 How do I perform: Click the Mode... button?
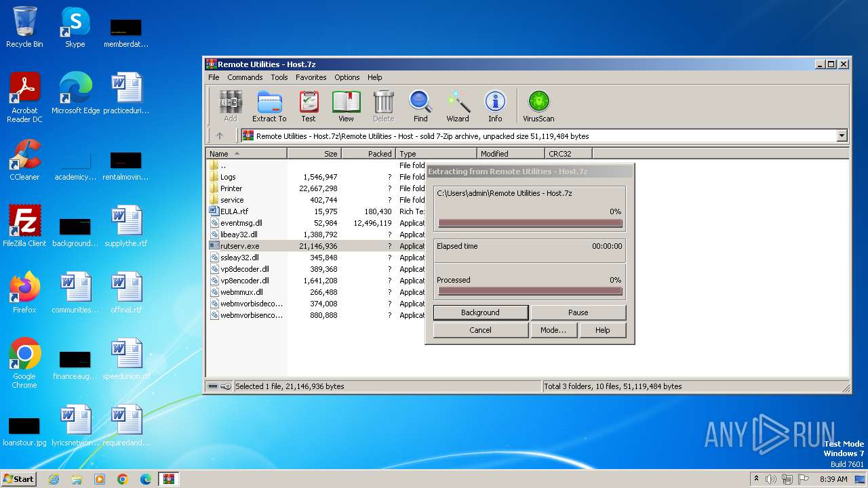[x=553, y=330]
